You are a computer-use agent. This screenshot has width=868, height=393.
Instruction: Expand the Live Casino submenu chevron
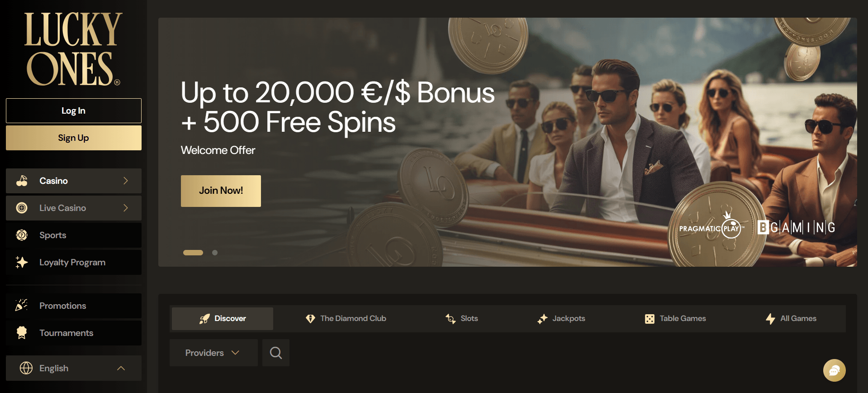coord(126,208)
